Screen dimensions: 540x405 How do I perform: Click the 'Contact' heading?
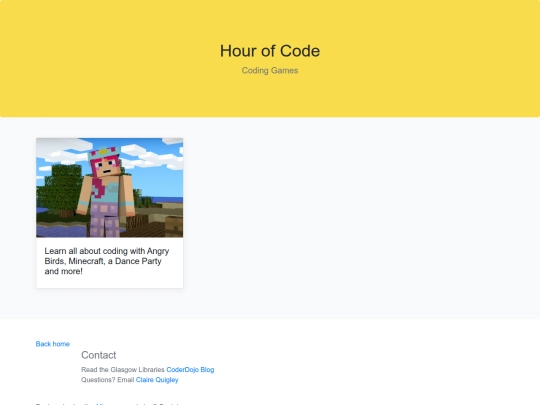[x=98, y=355]
